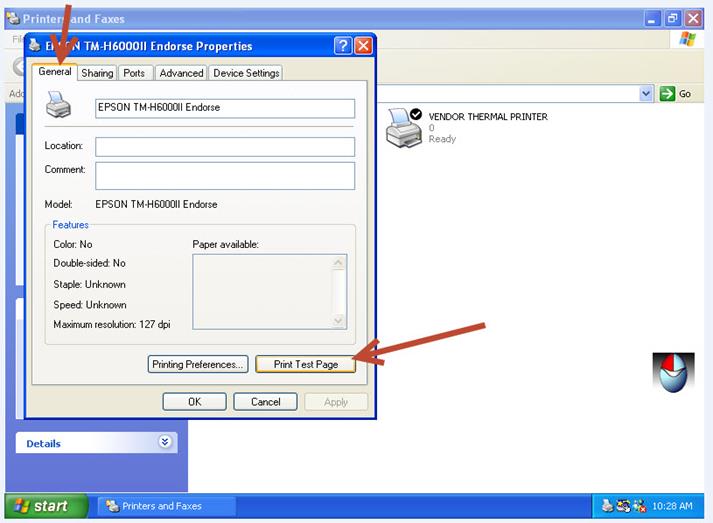The height and width of the screenshot is (523, 713).
Task: Click the Paper available scroll-down arrow
Action: tap(338, 321)
